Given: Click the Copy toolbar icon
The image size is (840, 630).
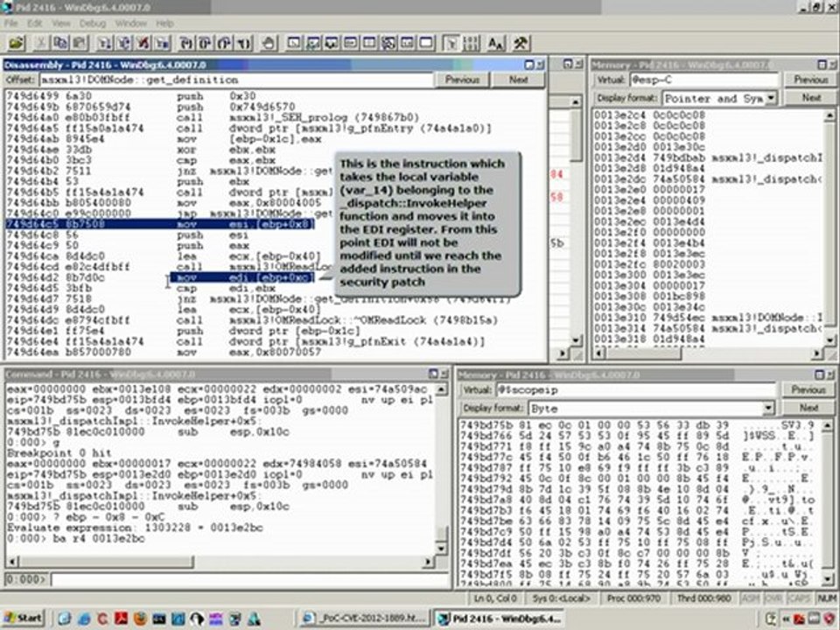Looking at the screenshot, I should click(60, 44).
